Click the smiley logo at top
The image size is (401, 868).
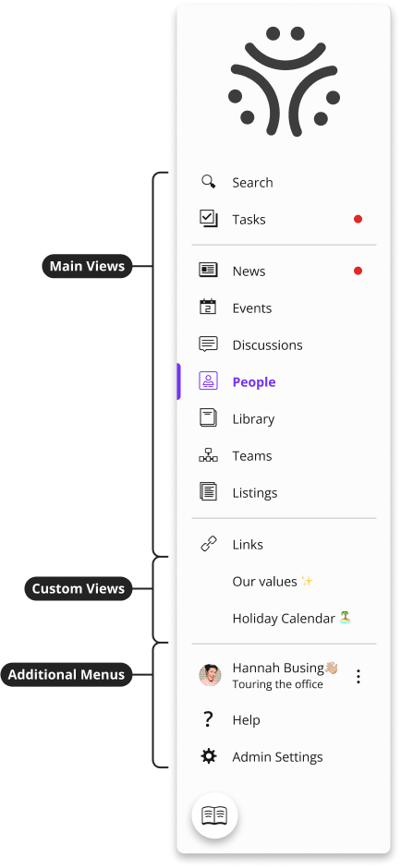coord(284,81)
